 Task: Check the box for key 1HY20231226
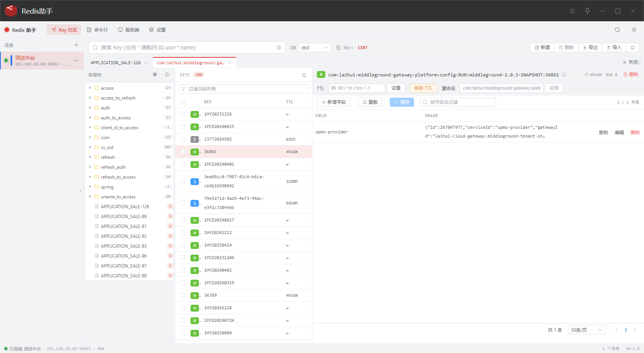(183, 114)
